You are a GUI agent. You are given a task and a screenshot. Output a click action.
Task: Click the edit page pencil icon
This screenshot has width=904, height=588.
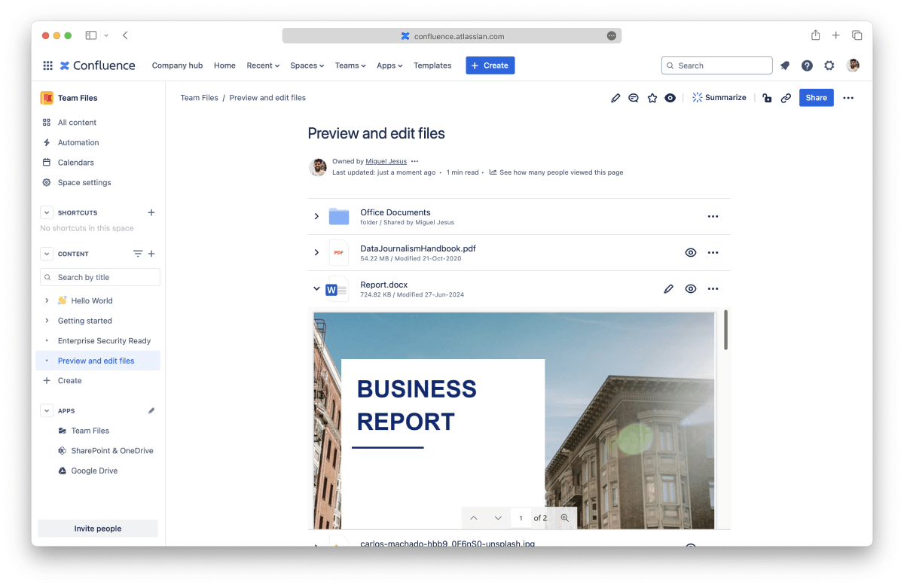[615, 98]
